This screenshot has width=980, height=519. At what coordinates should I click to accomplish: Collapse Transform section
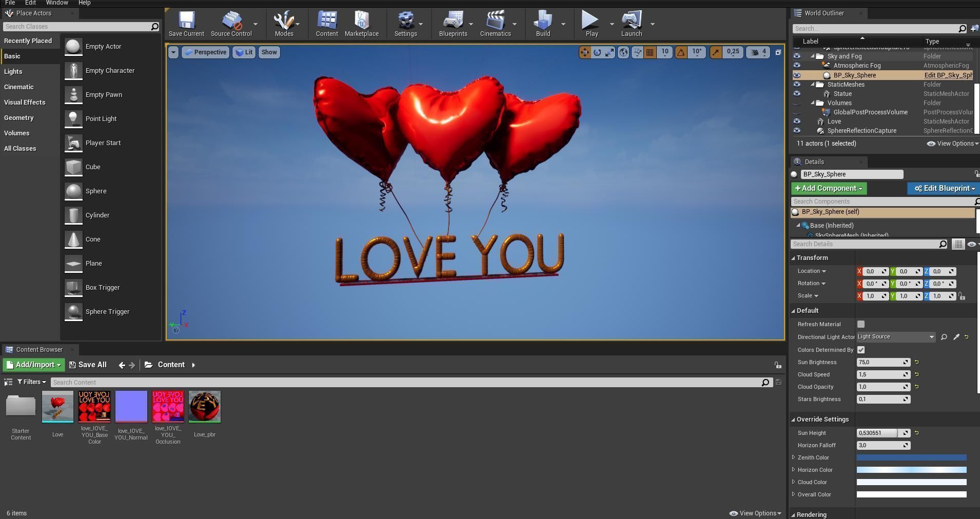point(793,258)
